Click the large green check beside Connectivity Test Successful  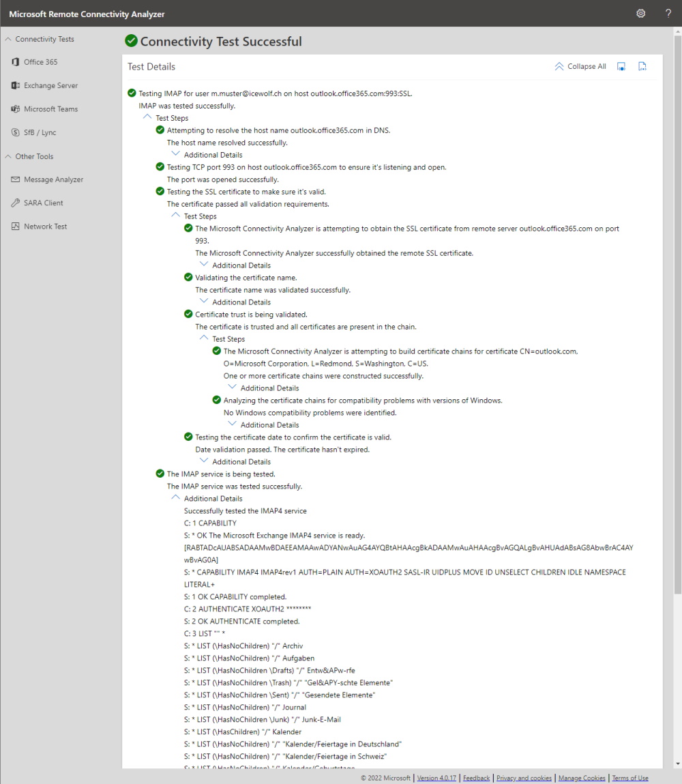132,41
